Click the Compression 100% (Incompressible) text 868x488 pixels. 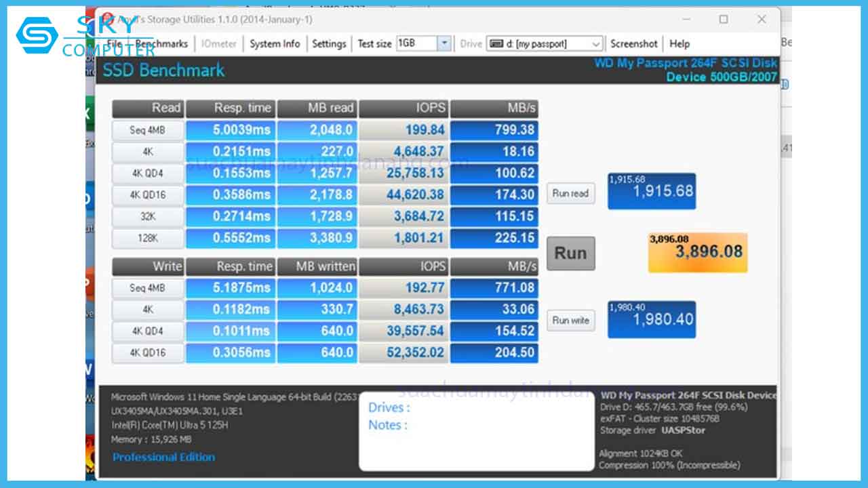[x=670, y=465]
